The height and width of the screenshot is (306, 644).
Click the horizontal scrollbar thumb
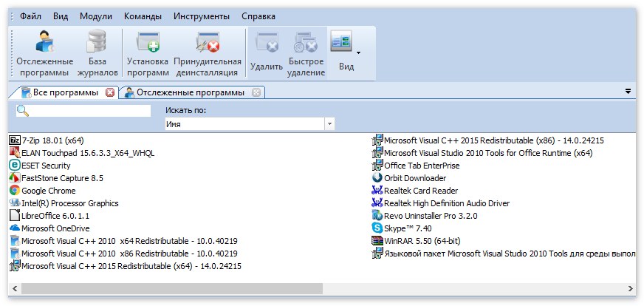171,288
